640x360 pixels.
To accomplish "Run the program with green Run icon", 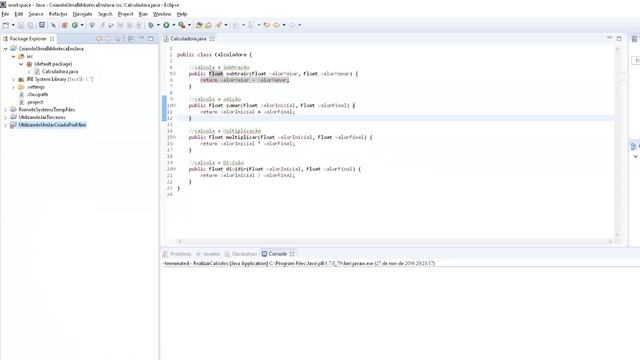I will [166, 25].
